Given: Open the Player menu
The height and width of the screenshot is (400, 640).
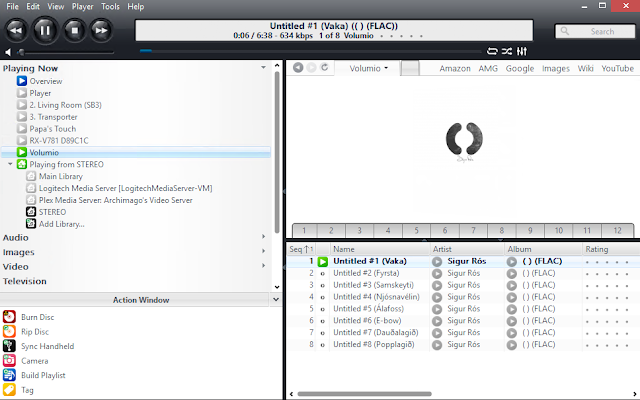Looking at the screenshot, I should pyautogui.click(x=82, y=7).
